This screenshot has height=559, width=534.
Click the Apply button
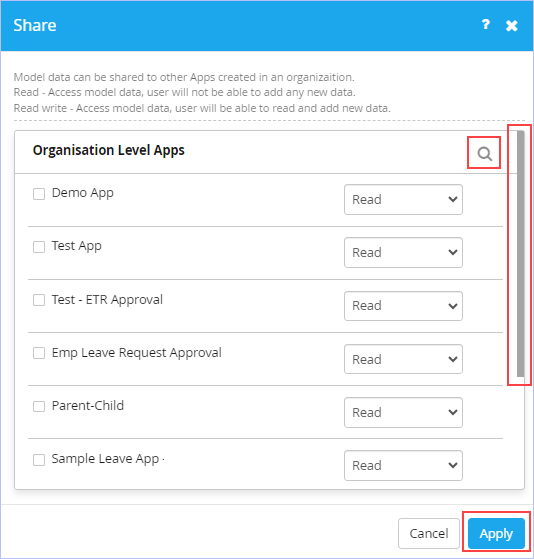(x=496, y=533)
